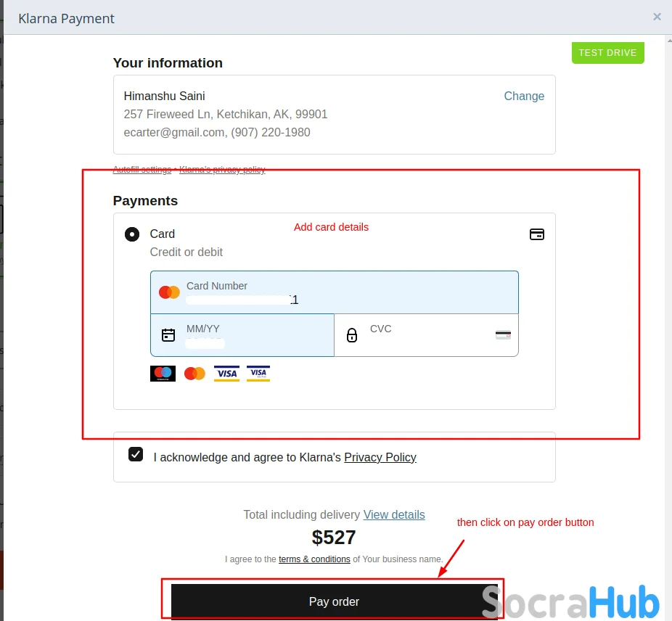Image resolution: width=672 pixels, height=621 pixels.
Task: Click the CVC card-back hint icon
Action: (x=503, y=334)
